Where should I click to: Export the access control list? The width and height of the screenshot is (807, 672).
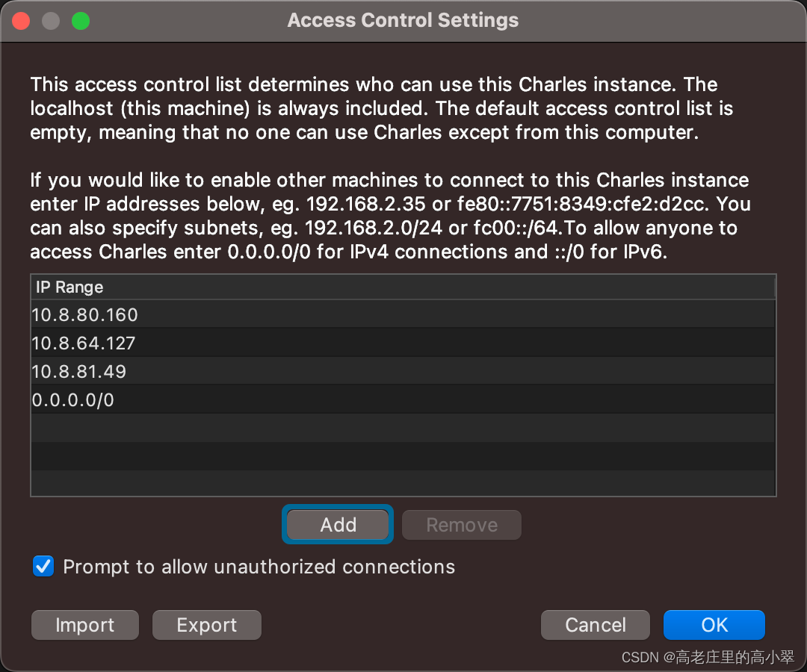tap(206, 625)
